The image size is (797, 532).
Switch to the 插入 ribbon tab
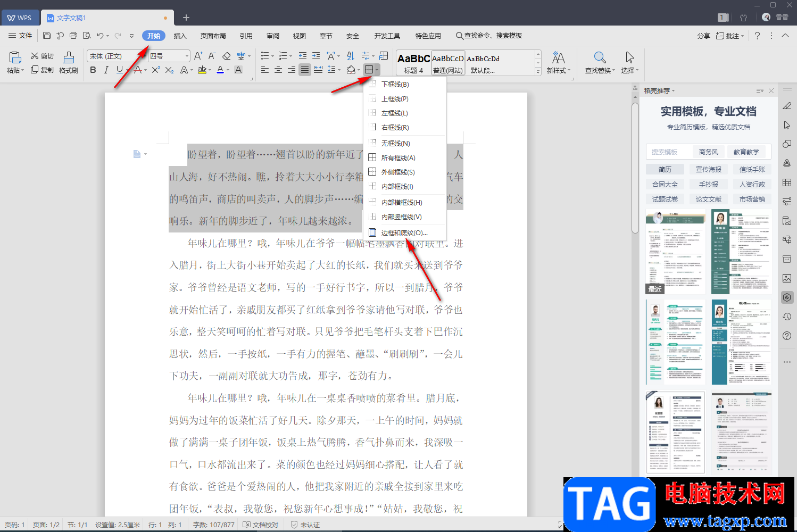tap(180, 36)
